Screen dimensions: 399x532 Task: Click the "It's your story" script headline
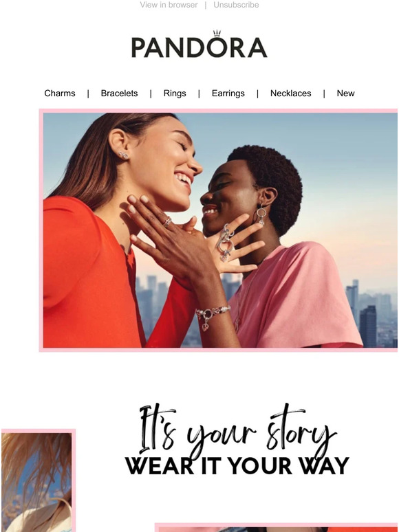point(237,430)
